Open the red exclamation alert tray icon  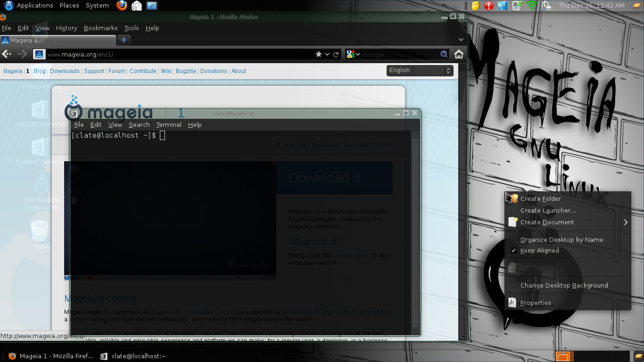click(489, 6)
